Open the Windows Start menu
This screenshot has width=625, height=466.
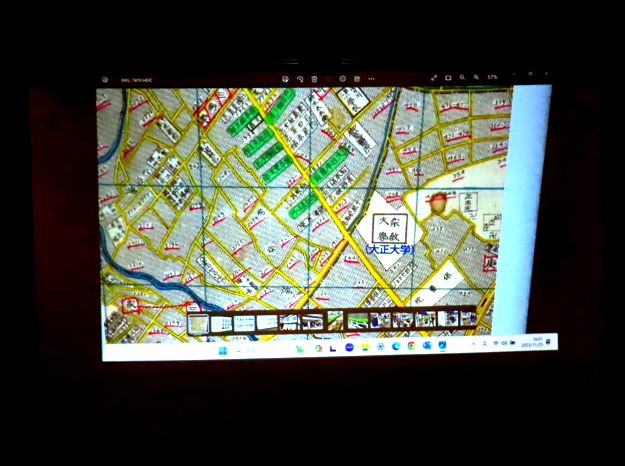[x=222, y=350]
